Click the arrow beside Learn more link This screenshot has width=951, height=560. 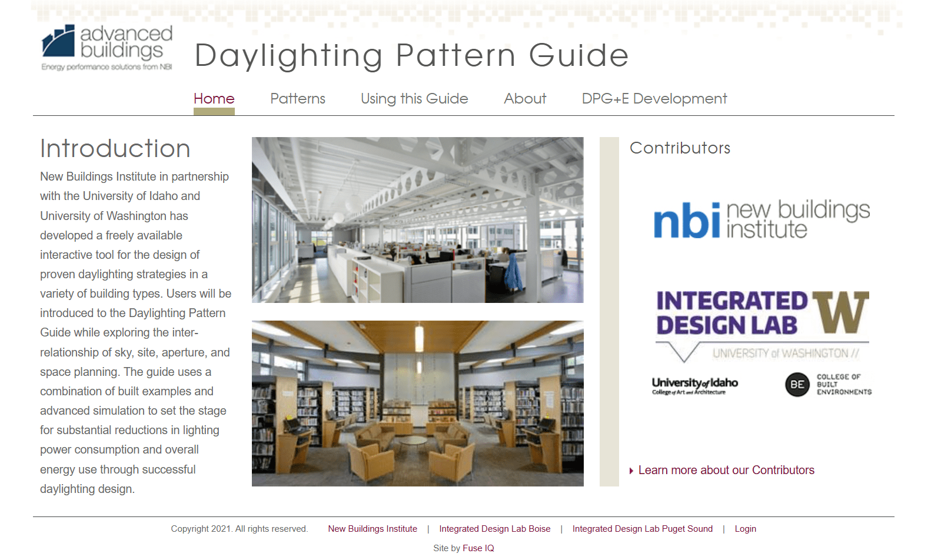(x=631, y=471)
